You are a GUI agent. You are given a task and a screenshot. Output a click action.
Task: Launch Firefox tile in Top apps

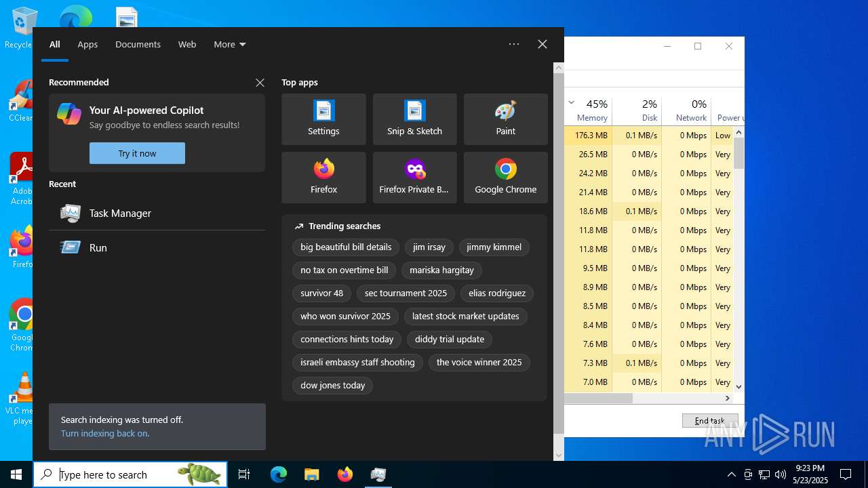[x=323, y=178]
